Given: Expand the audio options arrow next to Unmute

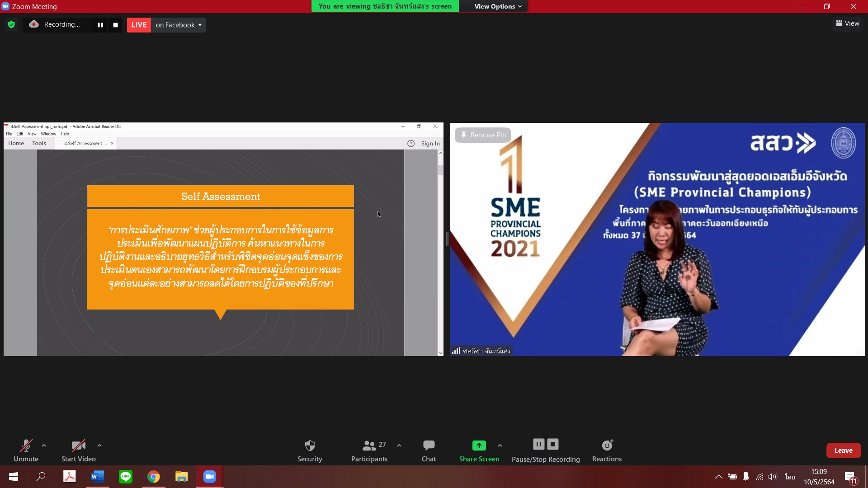Looking at the screenshot, I should (44, 446).
